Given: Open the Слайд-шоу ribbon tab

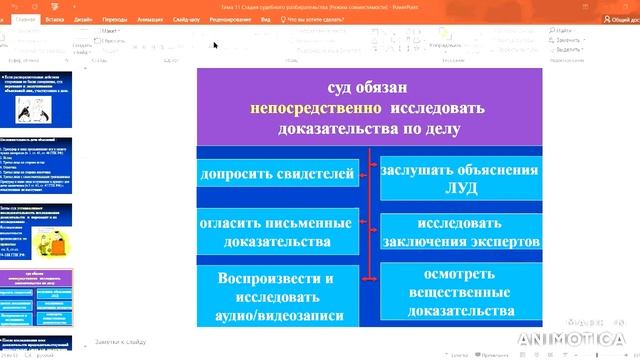Looking at the screenshot, I should pyautogui.click(x=186, y=19).
